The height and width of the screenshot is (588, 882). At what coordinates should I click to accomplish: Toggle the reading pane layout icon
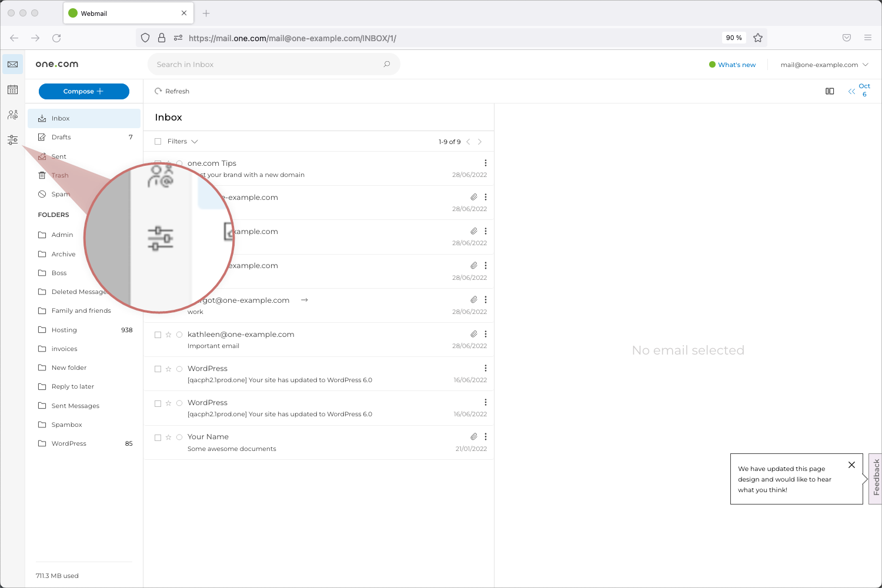[830, 91]
